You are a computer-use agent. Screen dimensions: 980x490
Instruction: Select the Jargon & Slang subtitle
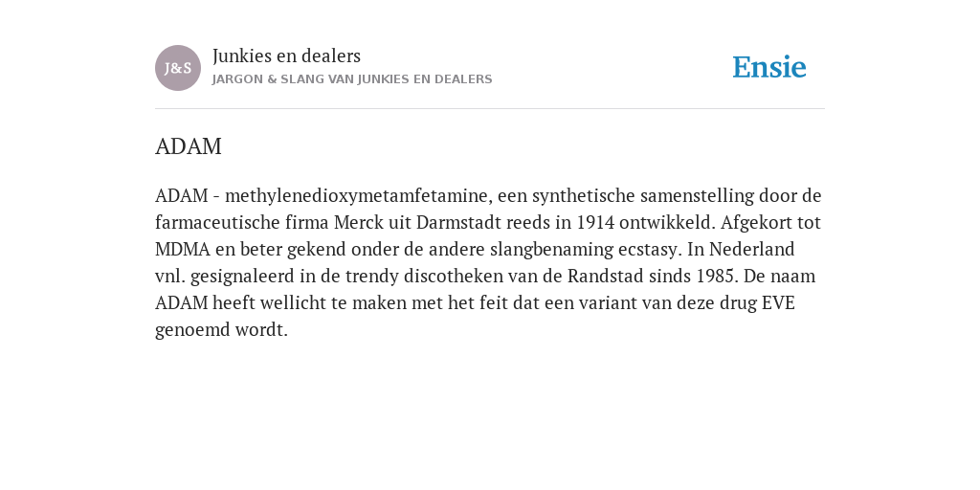pyautogui.click(x=352, y=79)
